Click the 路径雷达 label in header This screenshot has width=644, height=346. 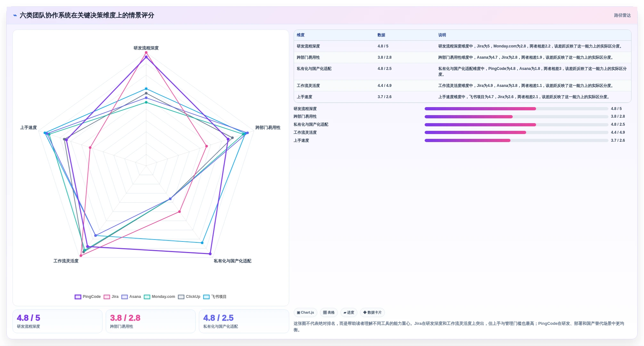(x=622, y=15)
